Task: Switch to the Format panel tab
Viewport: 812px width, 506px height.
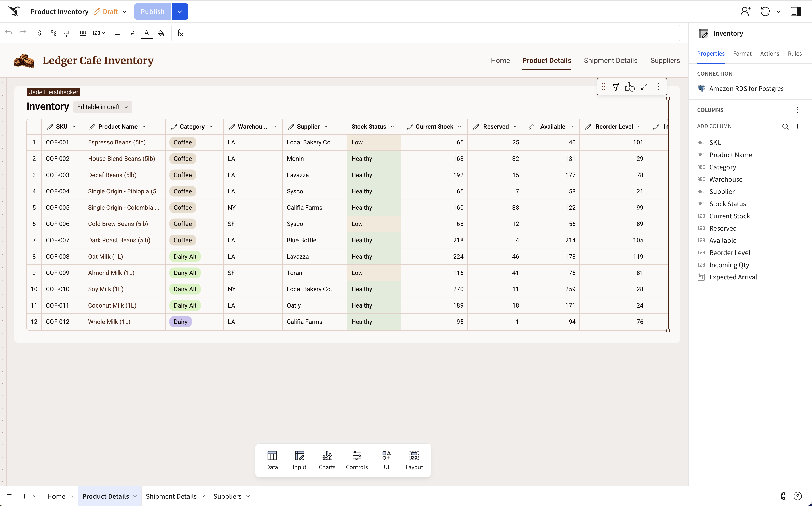Action: [x=742, y=54]
